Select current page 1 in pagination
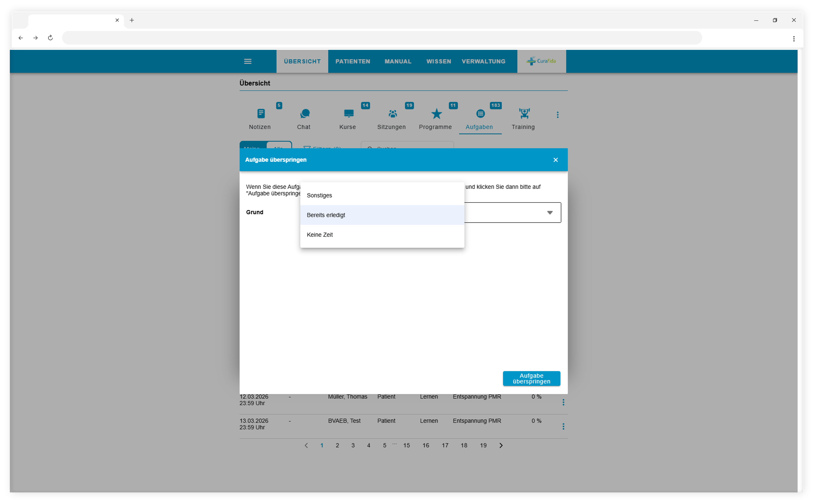 click(322, 445)
